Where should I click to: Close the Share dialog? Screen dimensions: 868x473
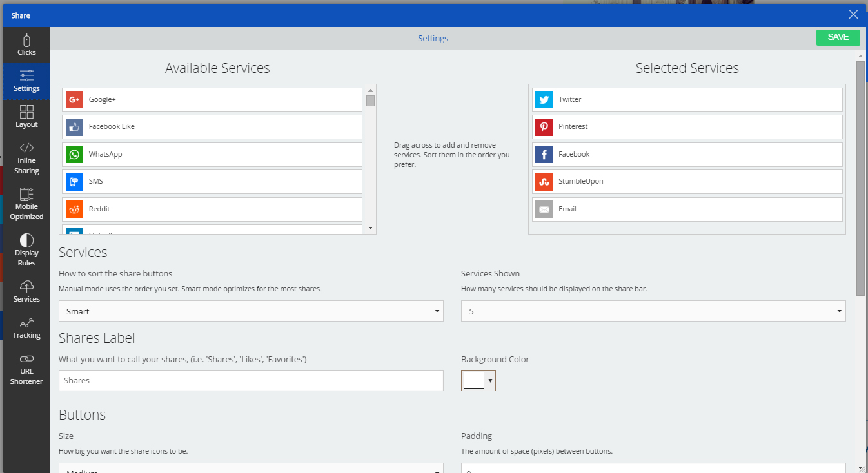[x=853, y=15]
